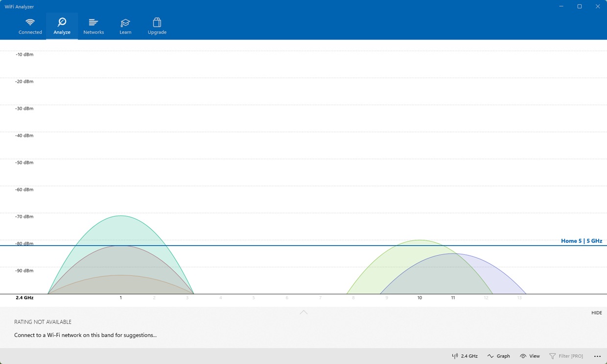Toggle Graph to change chart style
The width and height of the screenshot is (607, 364).
(x=499, y=356)
